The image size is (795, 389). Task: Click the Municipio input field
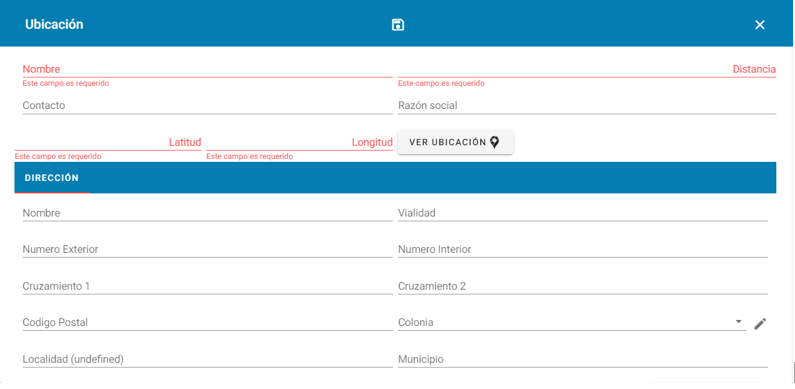click(583, 359)
